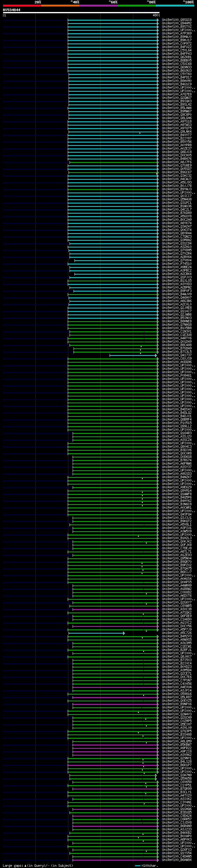Click hit label UniRef100_Q5LR87
This screenshot has width=197, height=868.
pos(177,697)
